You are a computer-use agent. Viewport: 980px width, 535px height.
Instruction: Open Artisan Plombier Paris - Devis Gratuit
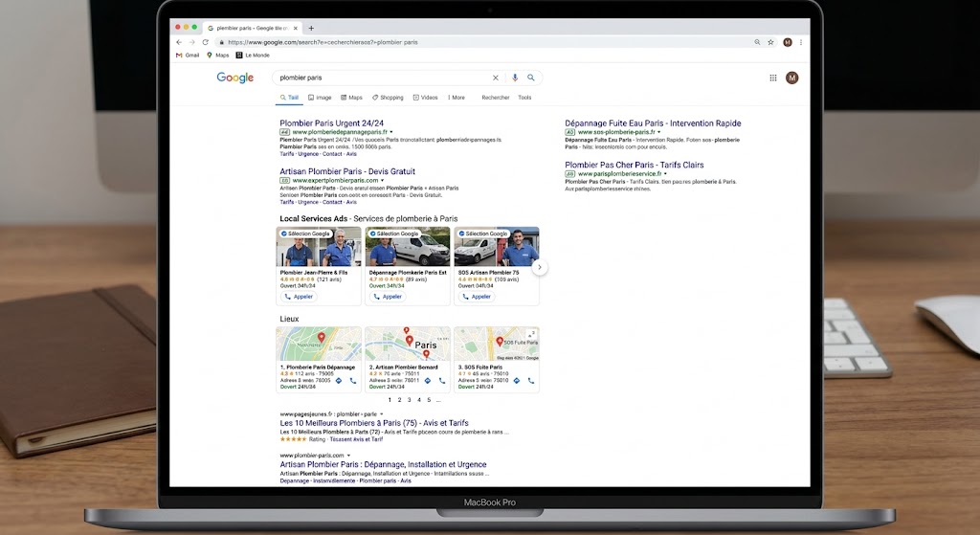[347, 171]
